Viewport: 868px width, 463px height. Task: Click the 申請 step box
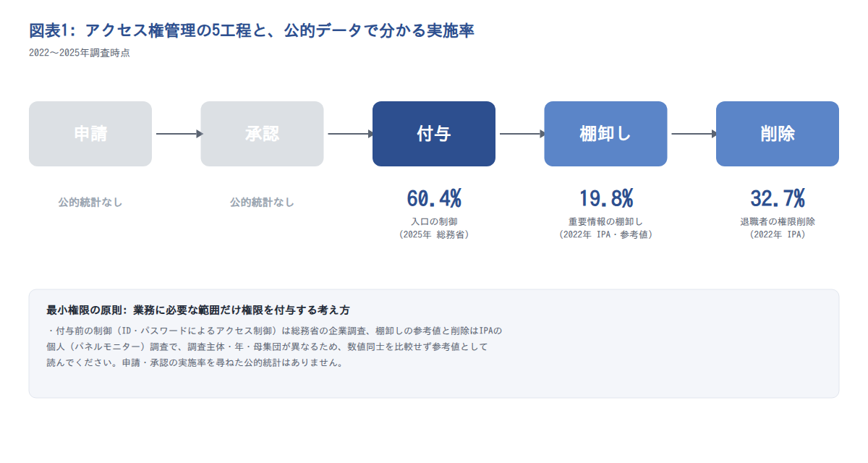click(90, 134)
